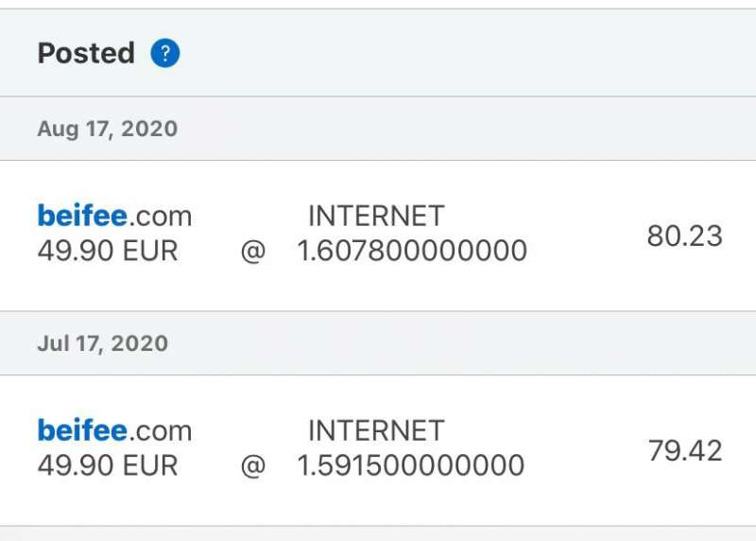The width and height of the screenshot is (756, 541).
Task: Click the 1.607800000000 exchange rate
Action: click(x=412, y=251)
